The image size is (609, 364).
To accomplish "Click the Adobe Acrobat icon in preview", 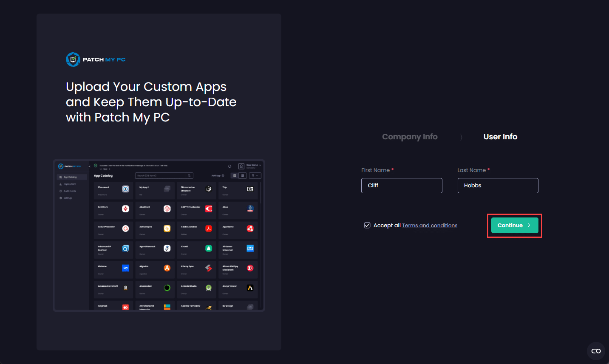I will click(x=209, y=229).
